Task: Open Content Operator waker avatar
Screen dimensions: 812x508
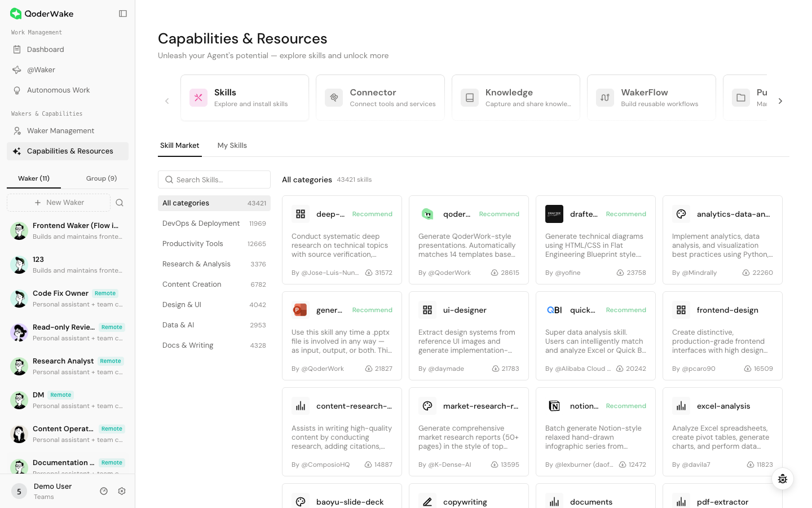Action: [19, 434]
